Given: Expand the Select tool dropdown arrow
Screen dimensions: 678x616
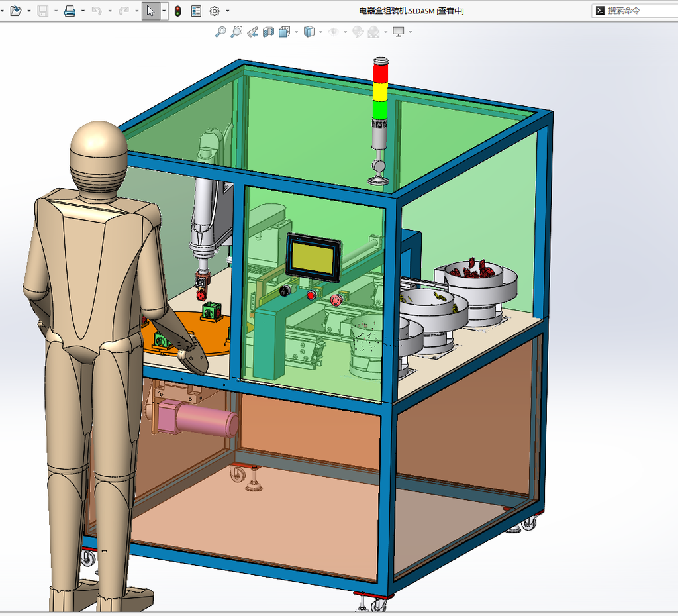Looking at the screenshot, I should click(x=164, y=11).
